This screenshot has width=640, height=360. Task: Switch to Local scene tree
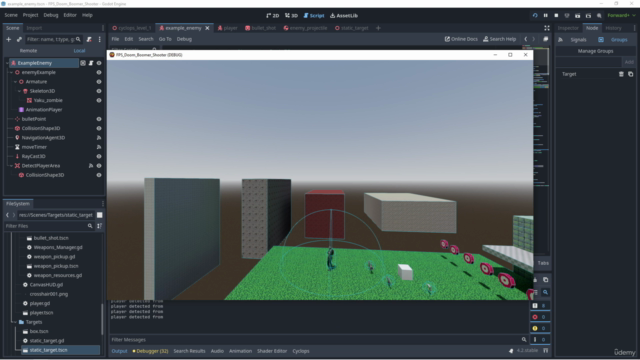79,51
